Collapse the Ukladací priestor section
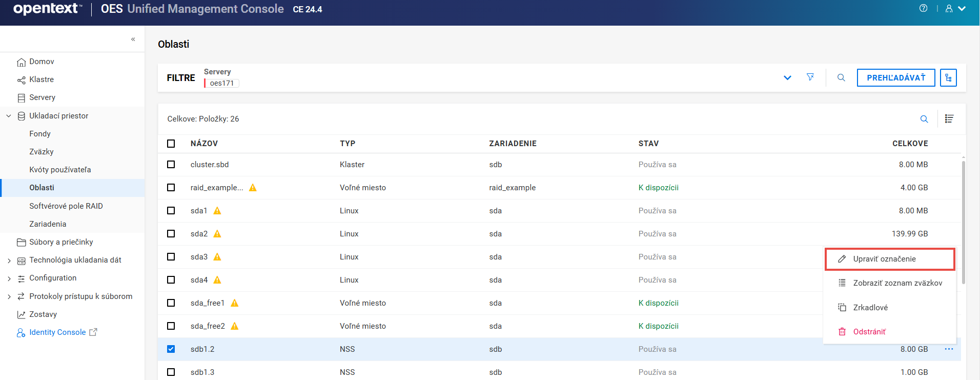Screen dimensions: 980x380 point(9,116)
